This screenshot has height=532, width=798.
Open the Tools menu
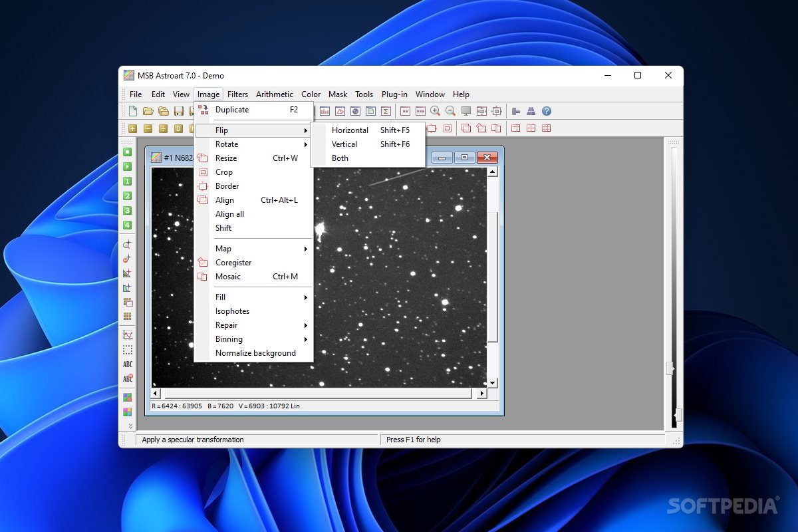[x=364, y=94]
